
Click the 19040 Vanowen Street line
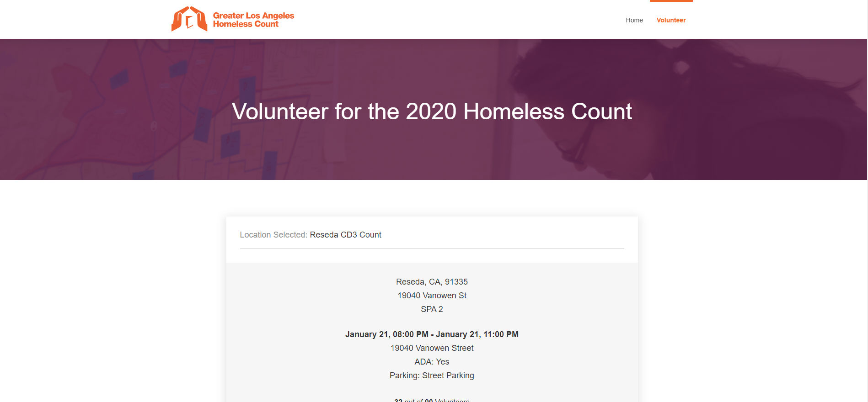(x=432, y=348)
